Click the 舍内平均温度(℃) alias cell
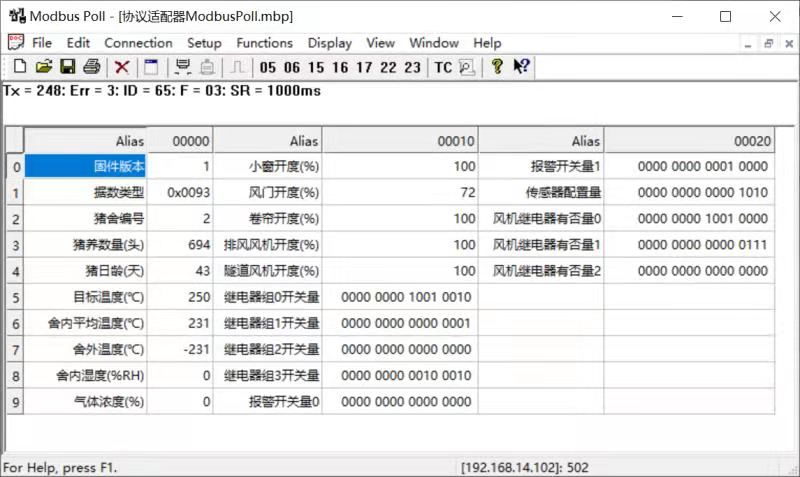800x477 pixels. (x=85, y=323)
